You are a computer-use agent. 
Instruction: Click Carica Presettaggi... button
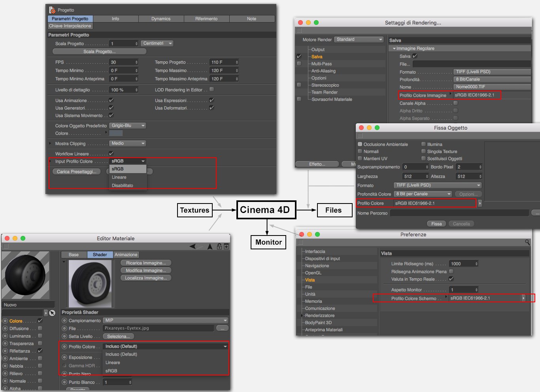[x=76, y=171]
